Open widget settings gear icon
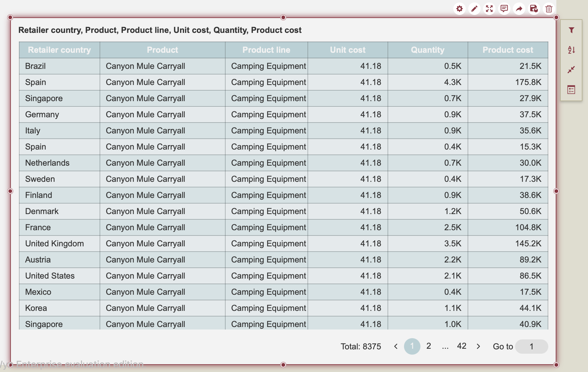 (x=459, y=9)
